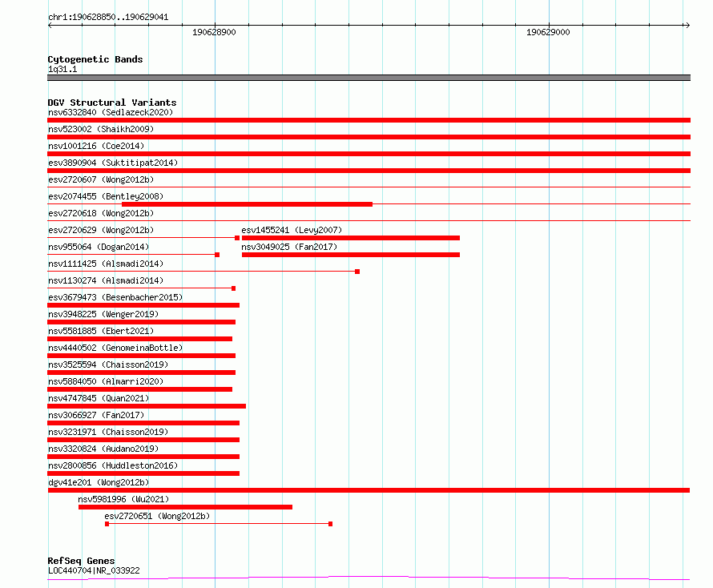This screenshot has height=588, width=713.
Task: Select nsv5884050 (Almarri2020) label
Action: [106, 381]
